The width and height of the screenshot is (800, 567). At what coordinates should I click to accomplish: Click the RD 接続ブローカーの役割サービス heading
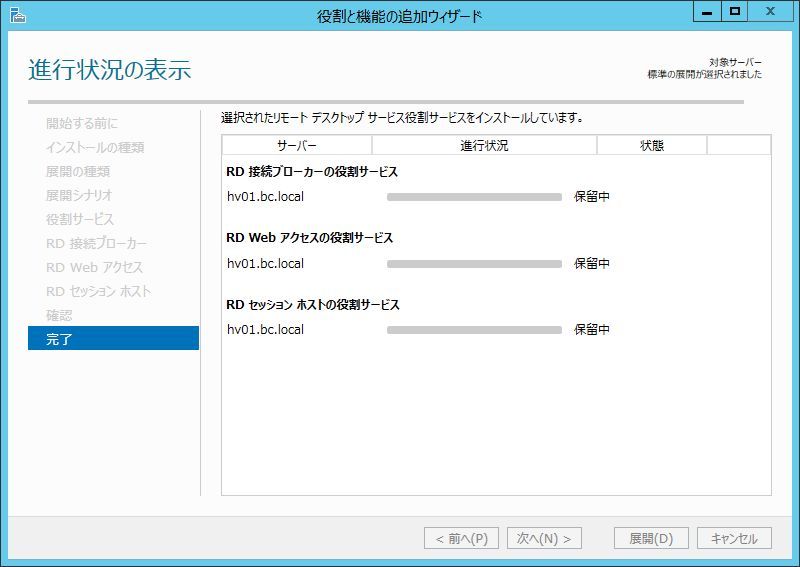coord(312,172)
